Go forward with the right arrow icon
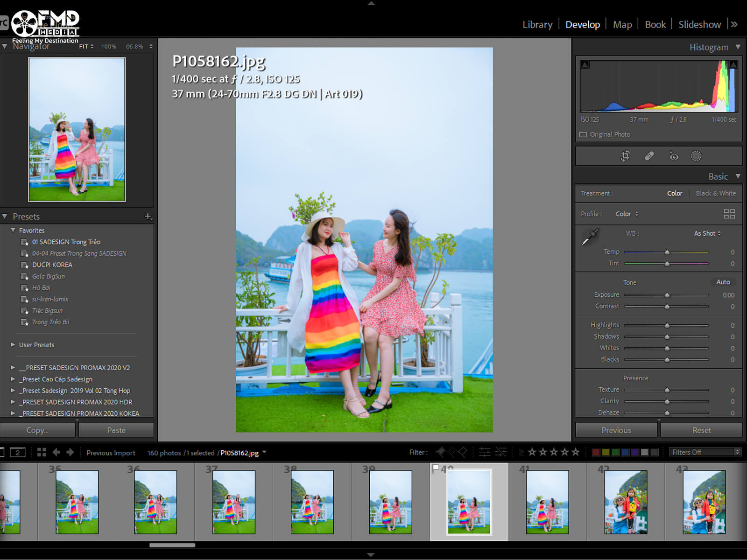This screenshot has height=560, width=747. pos(70,452)
